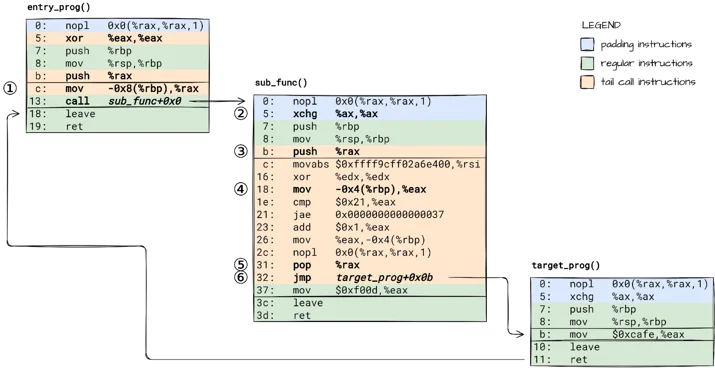Click the "movabs $0xffff9cff02a6e400,%rsi" instruction
The height and width of the screenshot is (368, 715).
pyautogui.click(x=370, y=164)
